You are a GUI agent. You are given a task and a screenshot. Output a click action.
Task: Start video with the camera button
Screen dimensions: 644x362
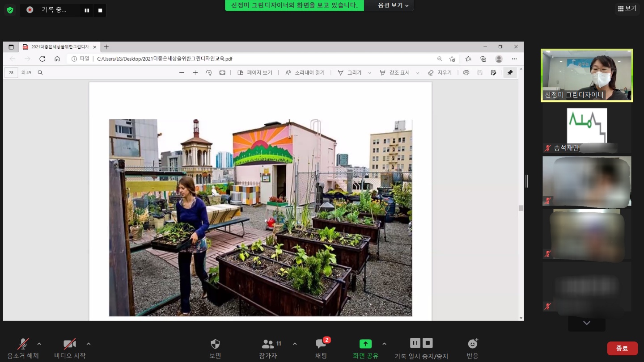pos(69,344)
